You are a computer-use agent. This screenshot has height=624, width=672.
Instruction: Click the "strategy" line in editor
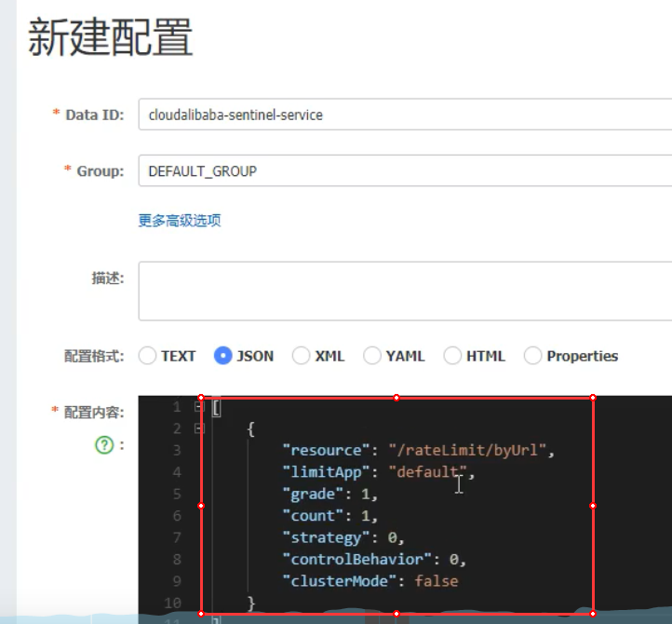point(343,537)
